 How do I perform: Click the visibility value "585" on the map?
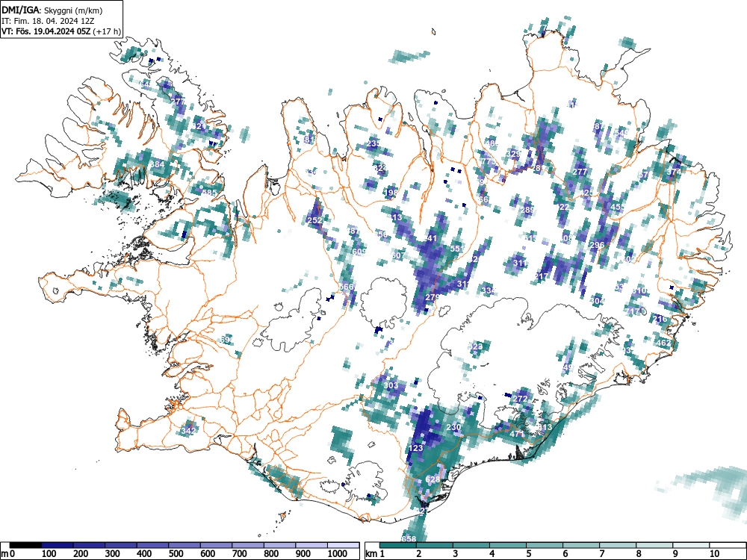pos(209,193)
